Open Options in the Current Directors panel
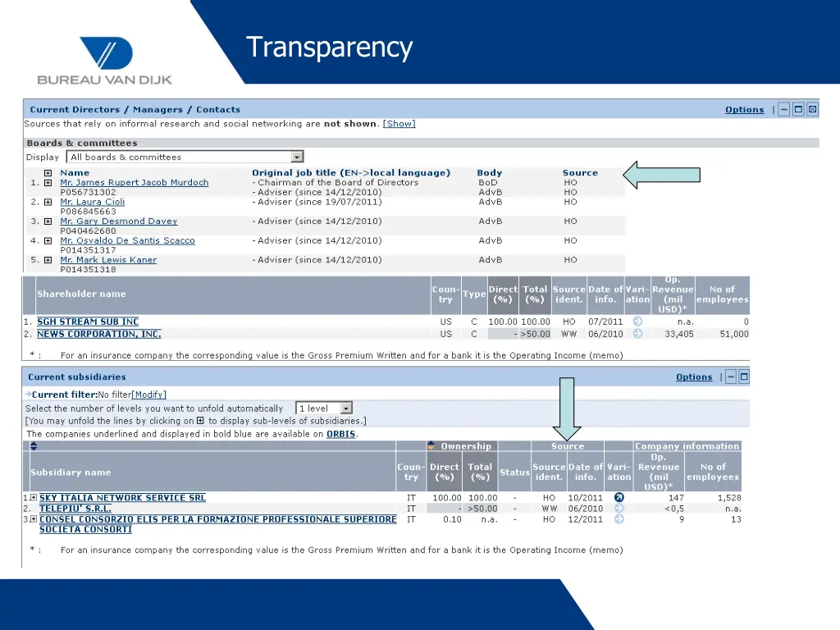The width and height of the screenshot is (840, 630). (744, 109)
